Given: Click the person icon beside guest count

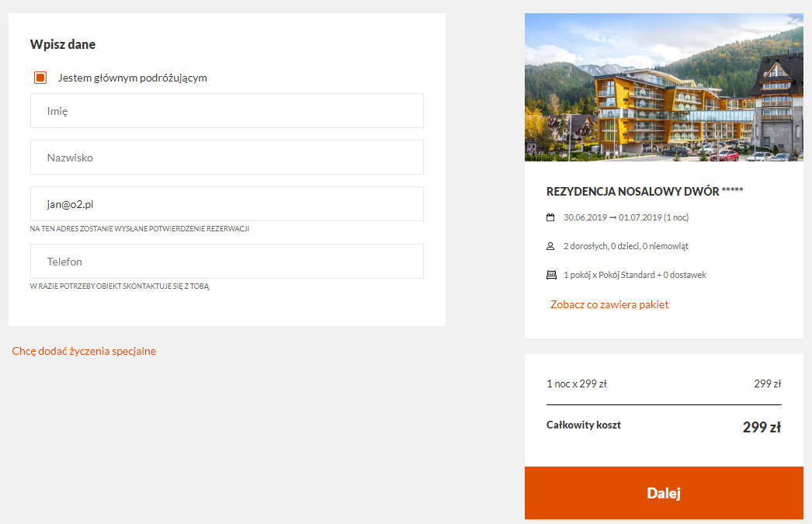Looking at the screenshot, I should (550, 246).
